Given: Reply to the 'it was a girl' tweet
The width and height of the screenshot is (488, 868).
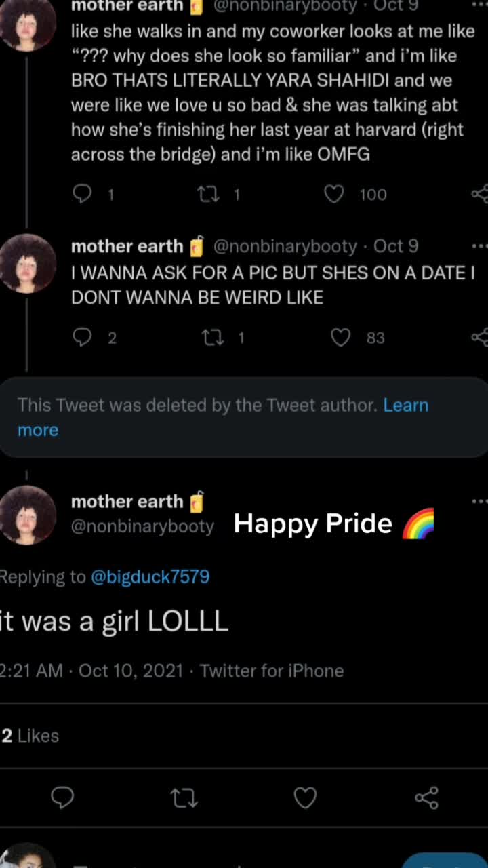Looking at the screenshot, I should (x=62, y=797).
